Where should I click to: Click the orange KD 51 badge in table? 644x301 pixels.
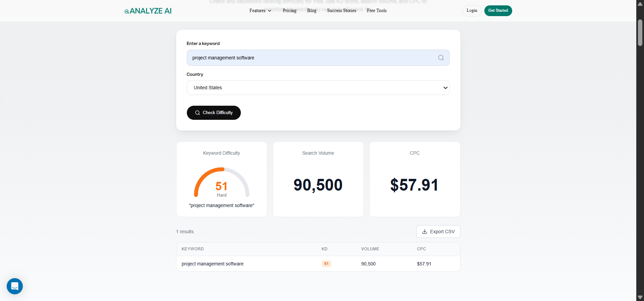tap(326, 264)
